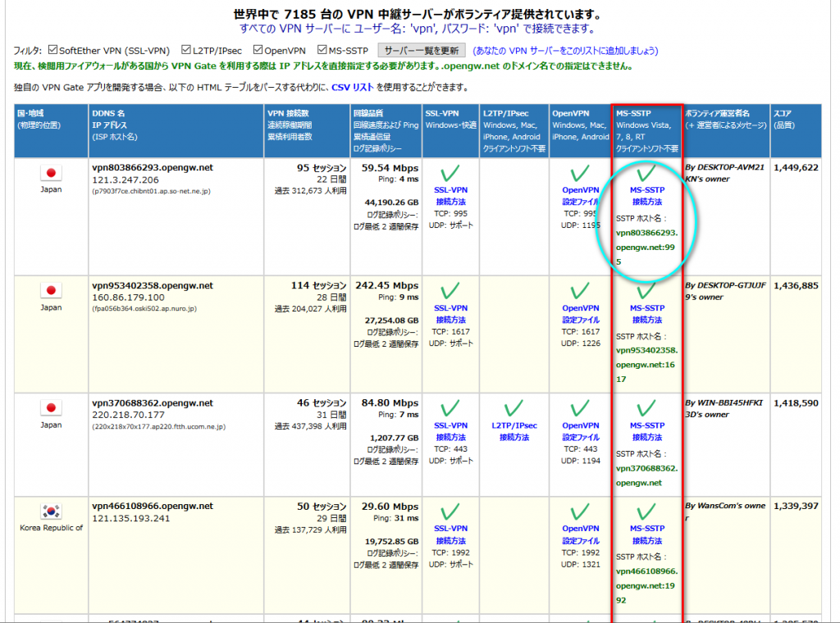840x623 pixels.
Task: Open OpenVPN 設定ファイル link for vpn466108966
Action: click(580, 534)
